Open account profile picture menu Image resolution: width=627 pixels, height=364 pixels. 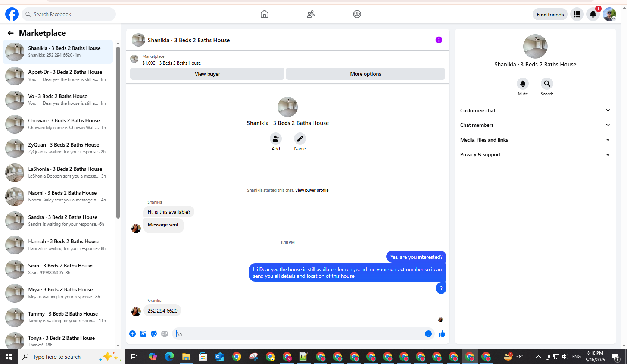point(609,14)
